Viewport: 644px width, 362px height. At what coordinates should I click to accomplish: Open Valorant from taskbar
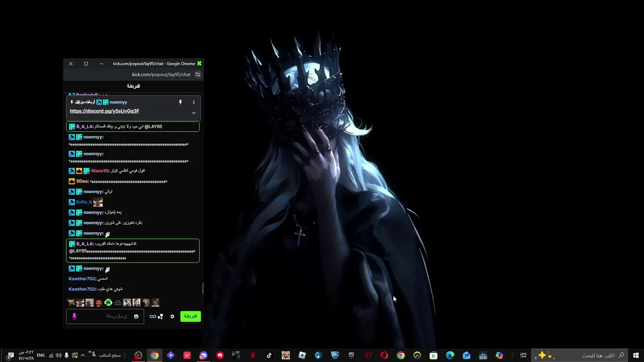(187, 355)
